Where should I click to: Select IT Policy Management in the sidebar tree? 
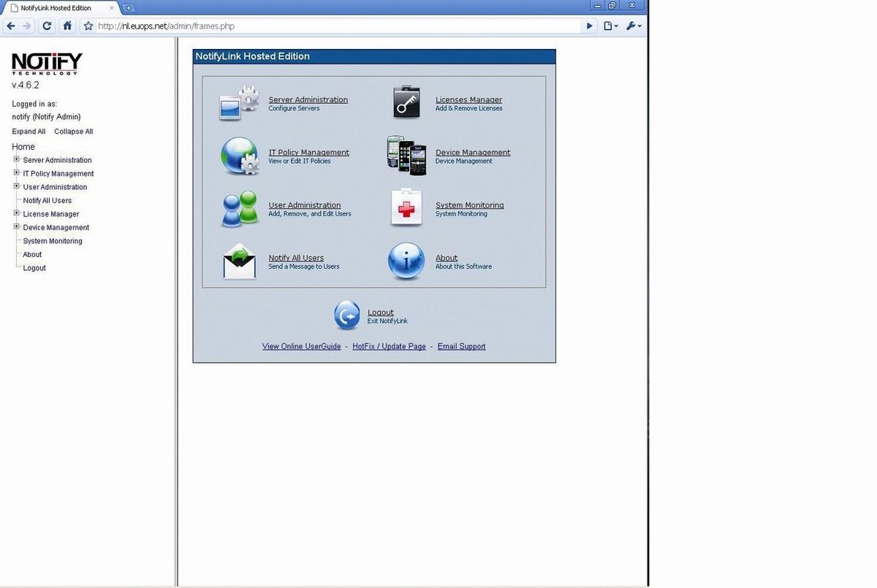coord(58,174)
